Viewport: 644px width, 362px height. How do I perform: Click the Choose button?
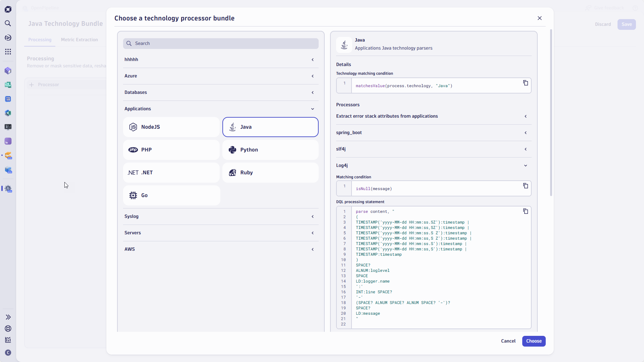click(x=534, y=341)
